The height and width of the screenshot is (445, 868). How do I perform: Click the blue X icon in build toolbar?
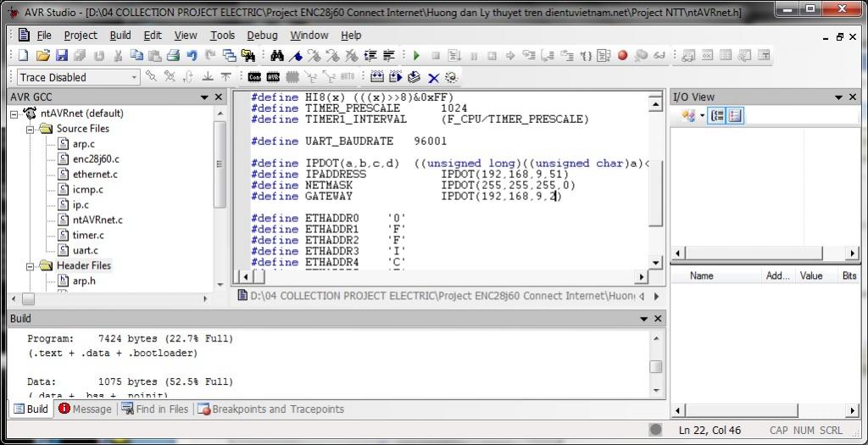click(x=433, y=77)
